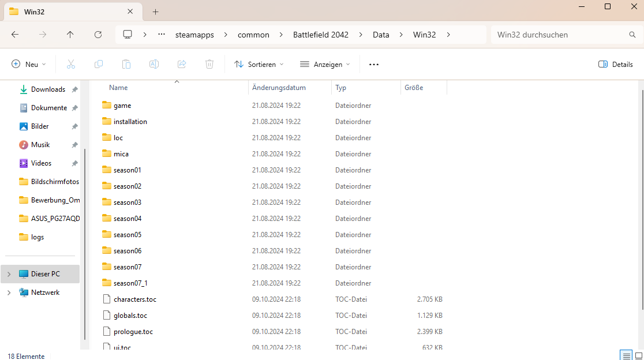Navigate to common in breadcrumb
644x360 pixels.
pyautogui.click(x=253, y=35)
